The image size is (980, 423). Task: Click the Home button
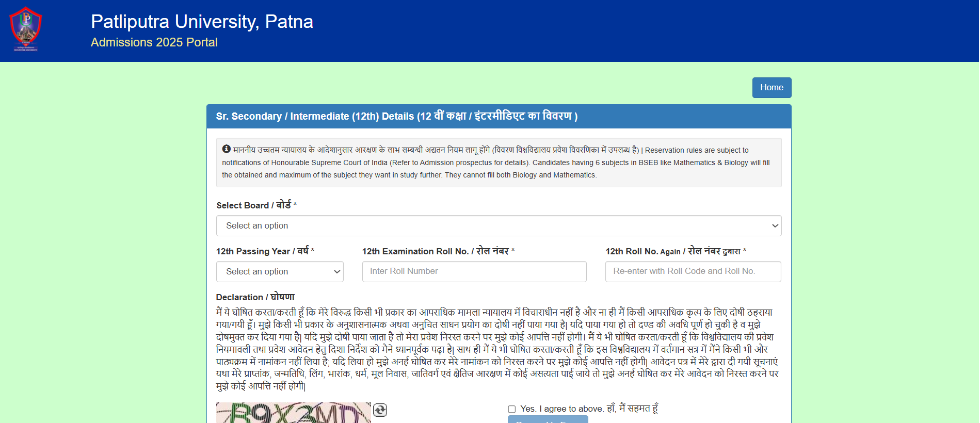(772, 88)
